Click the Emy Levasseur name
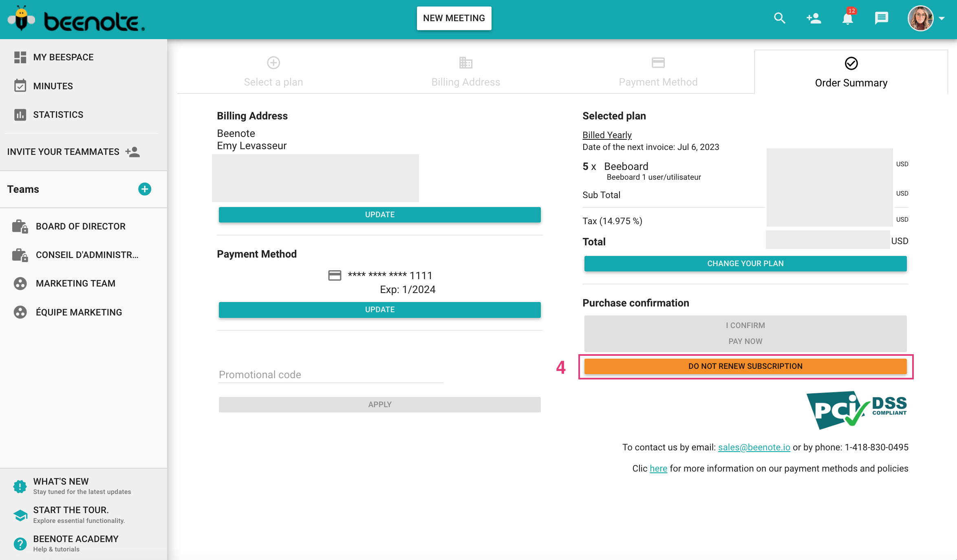Image resolution: width=957 pixels, height=560 pixels. pyautogui.click(x=252, y=146)
